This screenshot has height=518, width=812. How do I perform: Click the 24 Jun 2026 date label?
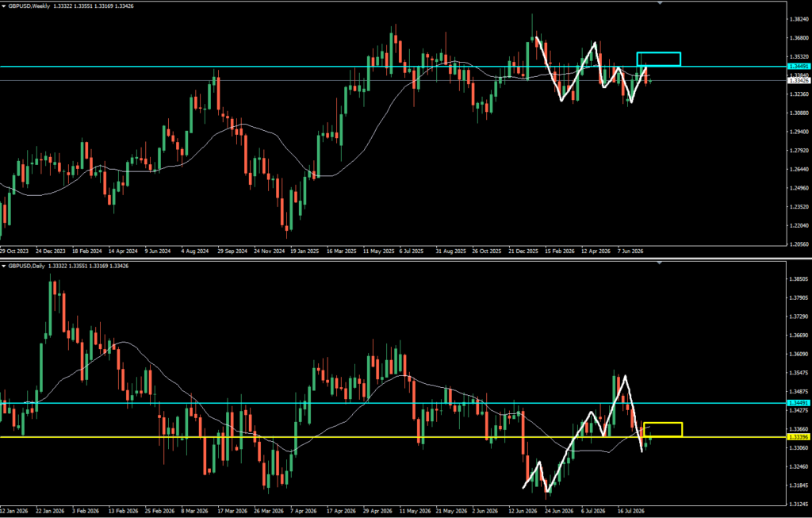point(559,512)
